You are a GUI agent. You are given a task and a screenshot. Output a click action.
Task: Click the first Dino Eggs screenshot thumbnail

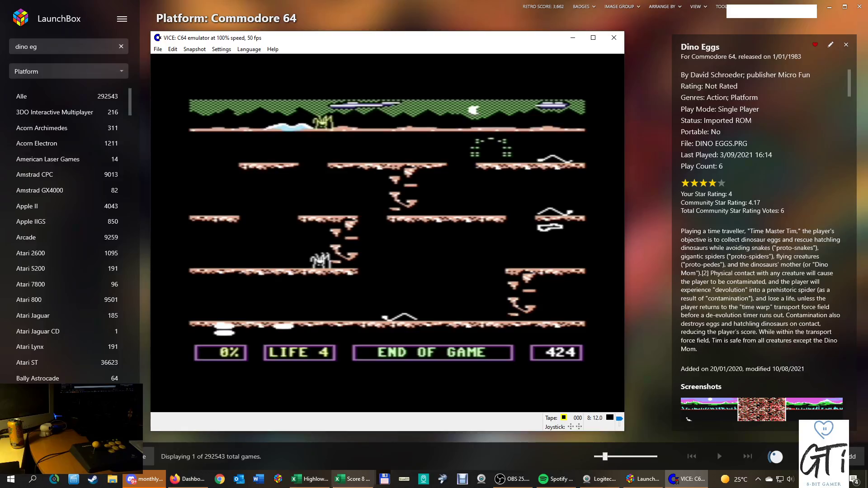coord(708,409)
